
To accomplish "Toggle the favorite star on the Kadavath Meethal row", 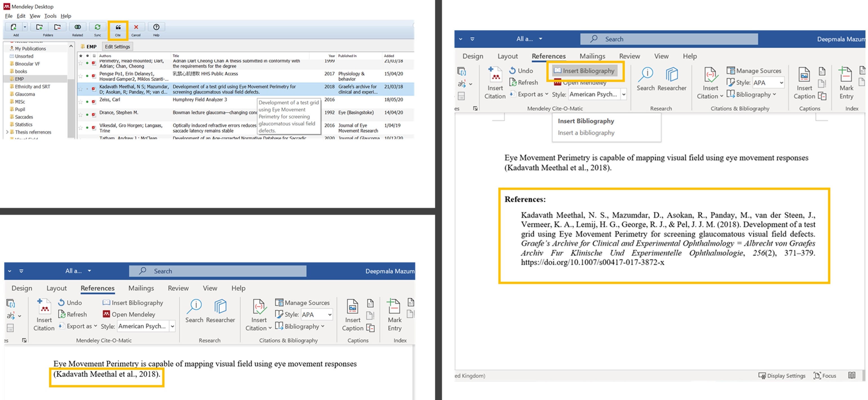I will point(81,89).
